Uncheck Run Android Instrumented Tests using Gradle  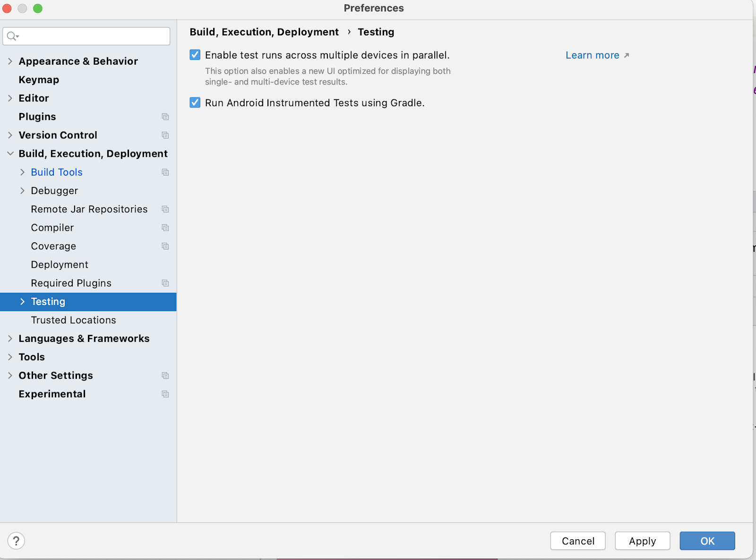point(195,102)
